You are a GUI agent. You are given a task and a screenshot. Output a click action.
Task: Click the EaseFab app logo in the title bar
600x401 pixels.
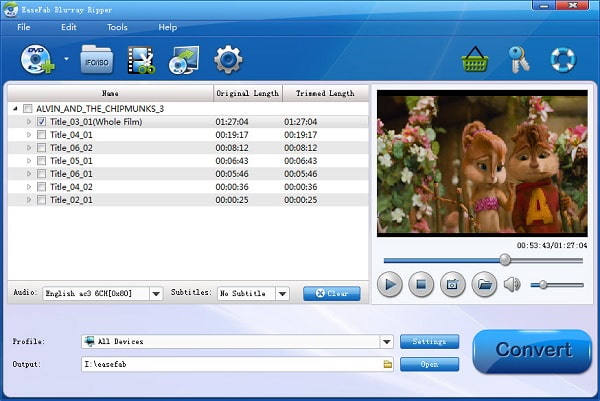click(x=10, y=10)
